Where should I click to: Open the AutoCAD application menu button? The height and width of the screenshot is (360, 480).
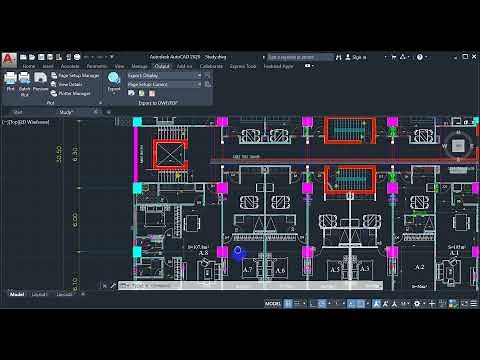tap(9, 60)
